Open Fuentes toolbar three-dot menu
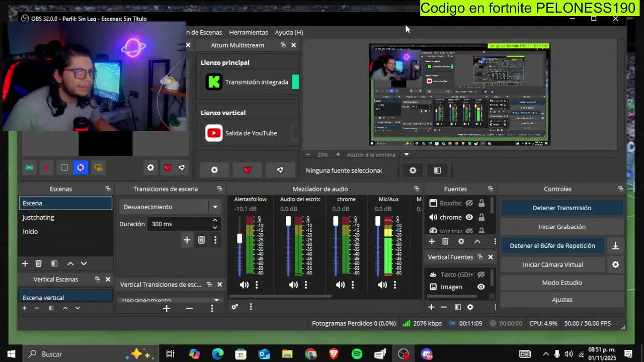The image size is (644, 362). tap(495, 242)
